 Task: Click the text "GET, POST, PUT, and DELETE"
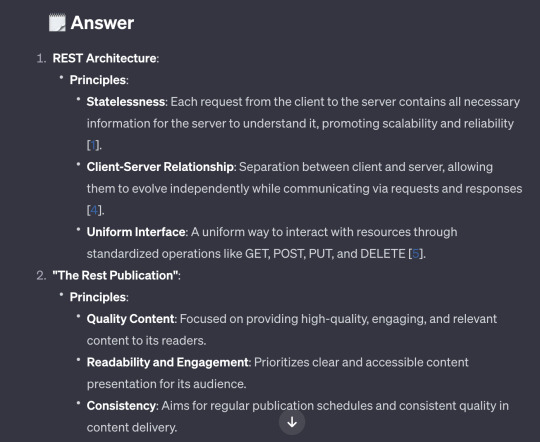325,254
